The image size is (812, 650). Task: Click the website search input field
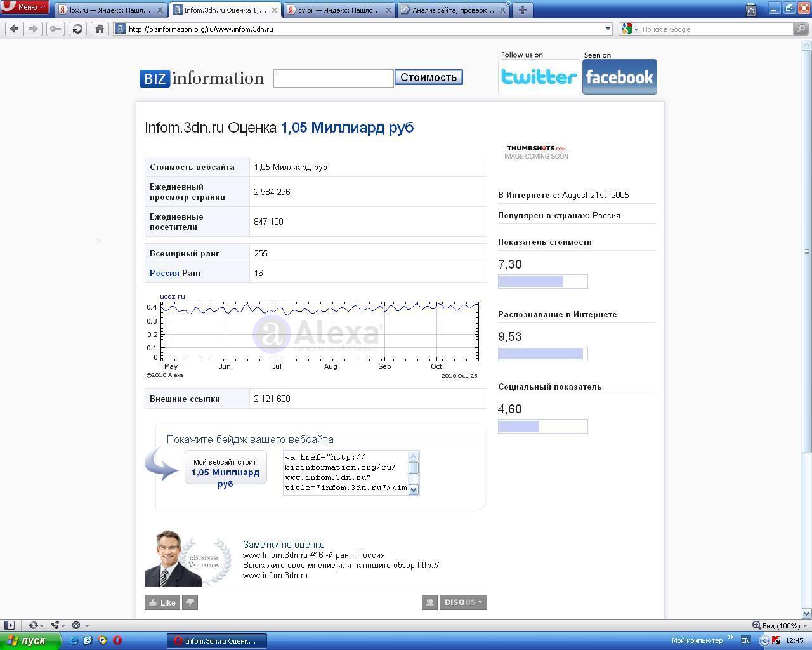click(334, 79)
